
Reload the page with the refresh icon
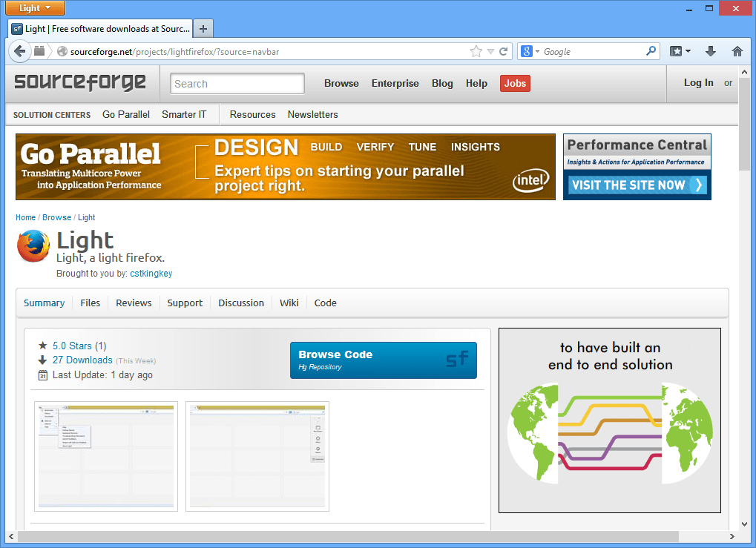503,51
